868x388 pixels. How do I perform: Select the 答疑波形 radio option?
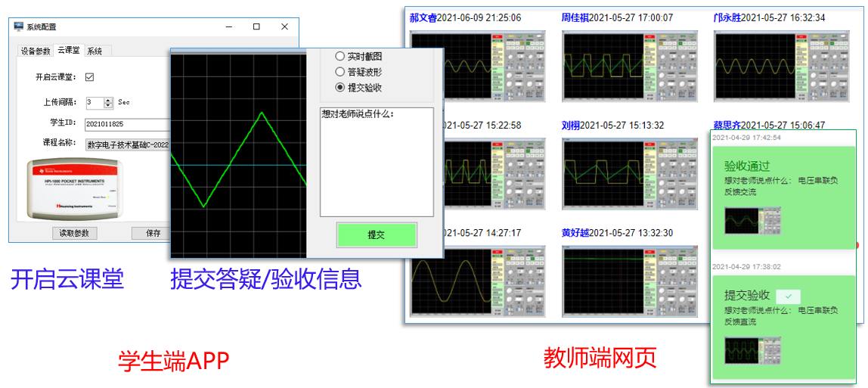click(340, 72)
